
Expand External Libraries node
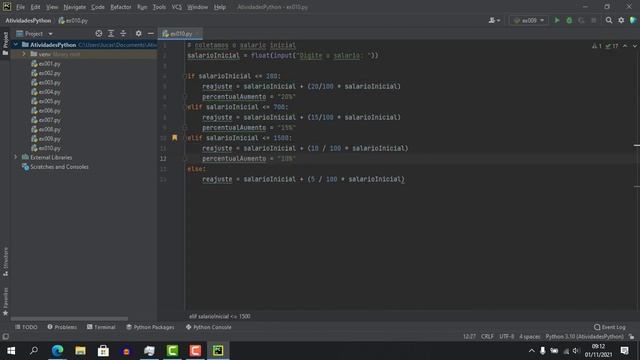click(x=16, y=157)
